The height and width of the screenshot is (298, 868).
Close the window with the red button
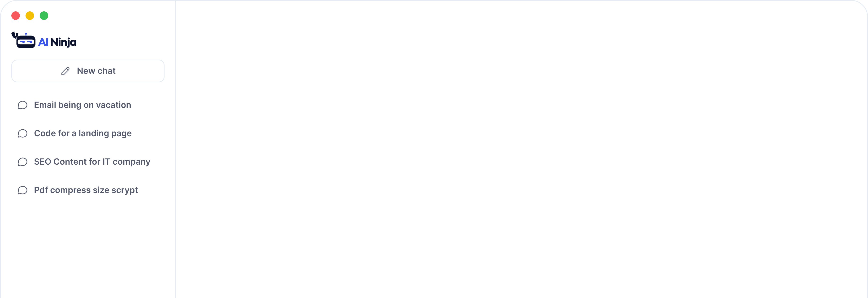point(16,16)
